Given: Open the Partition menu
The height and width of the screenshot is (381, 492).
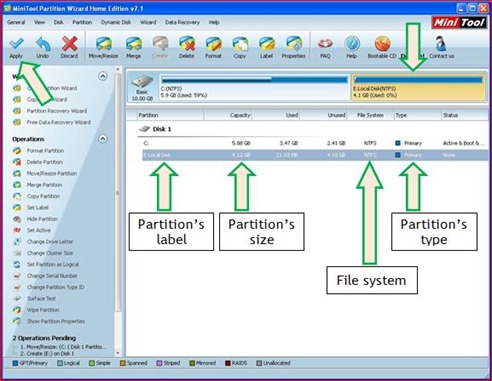Looking at the screenshot, I should click(82, 22).
